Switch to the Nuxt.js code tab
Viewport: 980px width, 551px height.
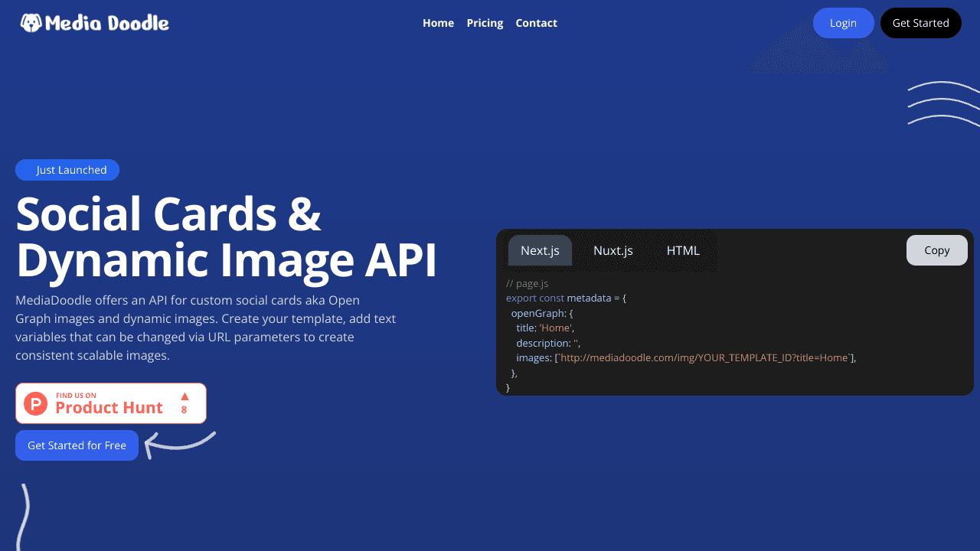[612, 250]
